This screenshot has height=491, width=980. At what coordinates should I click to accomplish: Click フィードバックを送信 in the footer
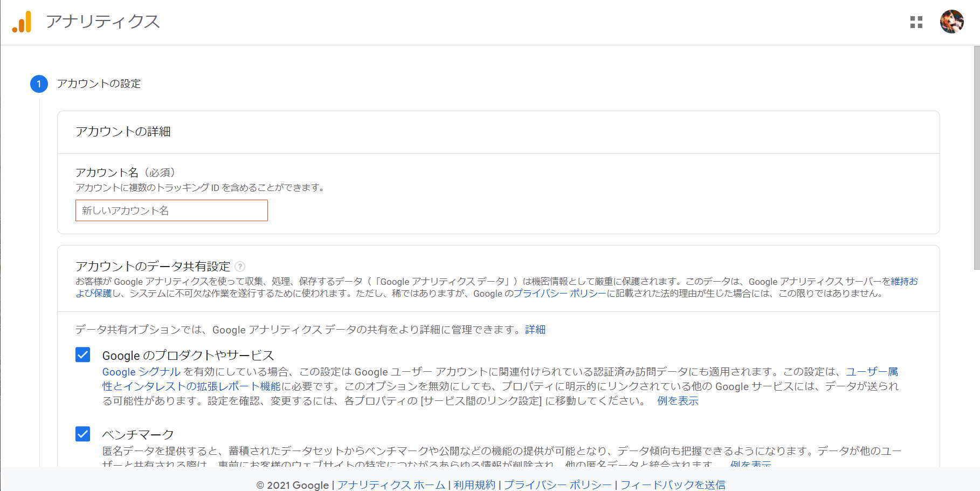coord(673,485)
